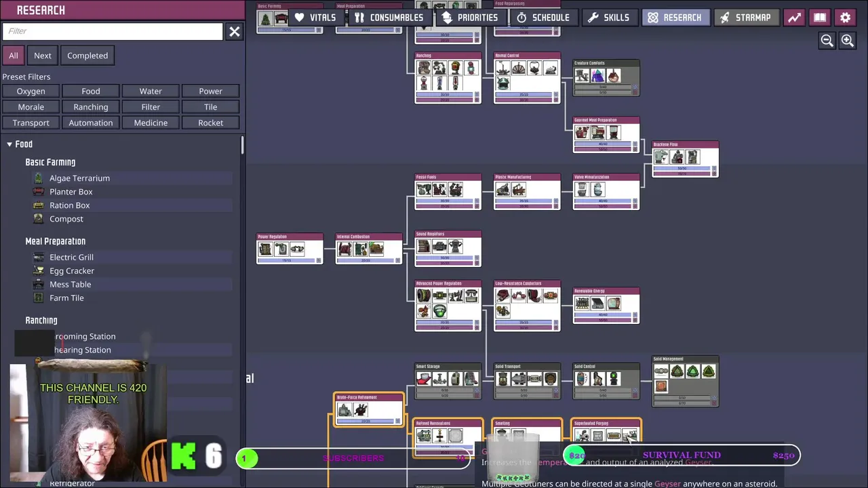Open the settings gear in top bar
The width and height of the screenshot is (868, 488).
846,18
